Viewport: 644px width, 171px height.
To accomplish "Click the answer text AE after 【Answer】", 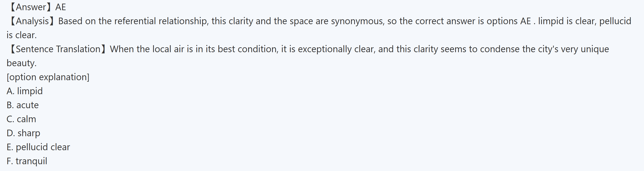I will [x=61, y=7].
